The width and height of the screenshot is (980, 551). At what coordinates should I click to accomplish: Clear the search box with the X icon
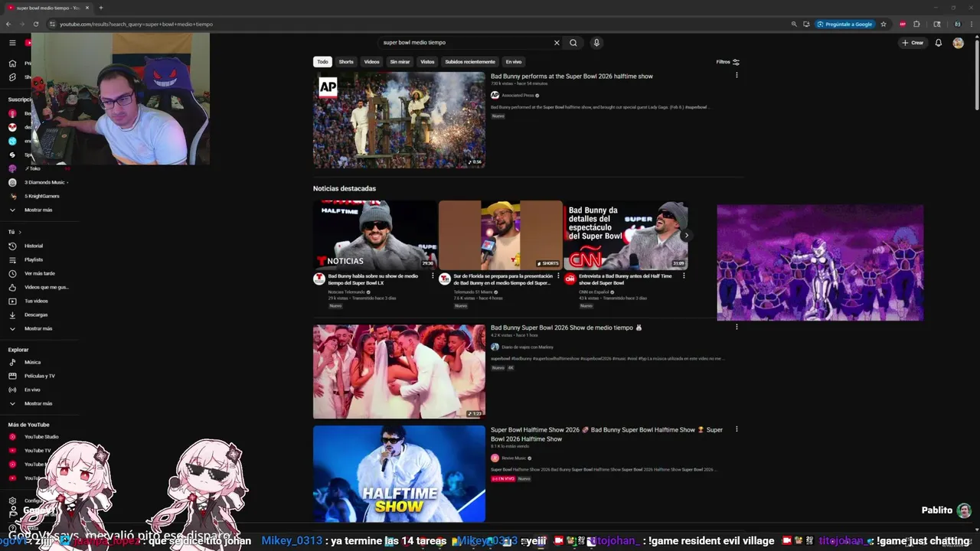(x=557, y=43)
